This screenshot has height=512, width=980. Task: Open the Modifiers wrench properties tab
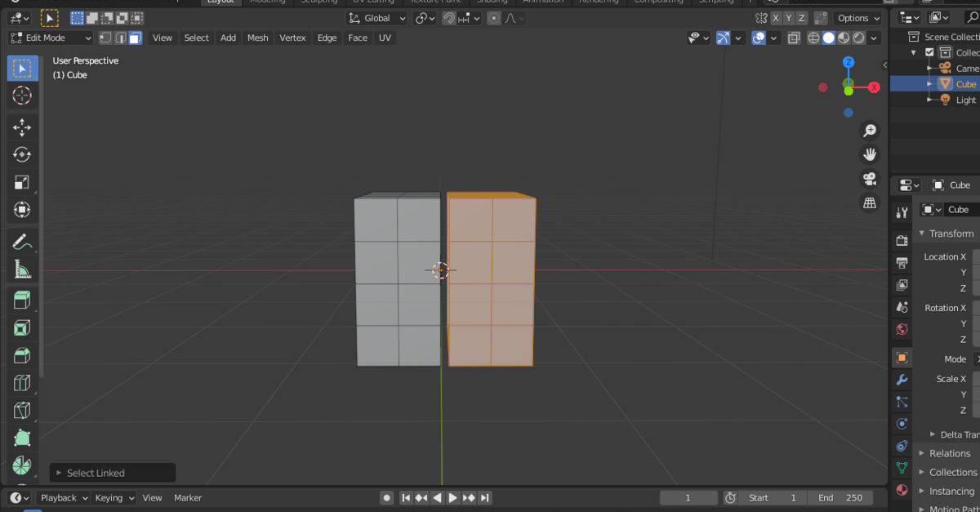(x=902, y=380)
